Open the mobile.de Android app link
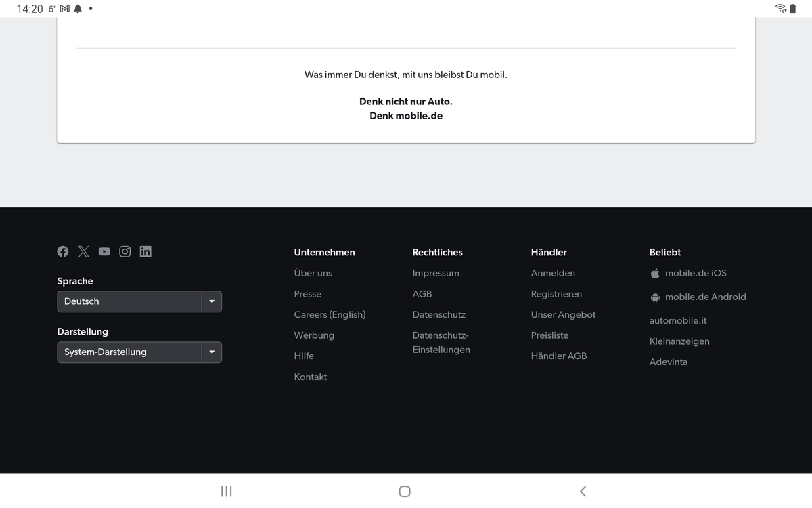 pos(706,297)
